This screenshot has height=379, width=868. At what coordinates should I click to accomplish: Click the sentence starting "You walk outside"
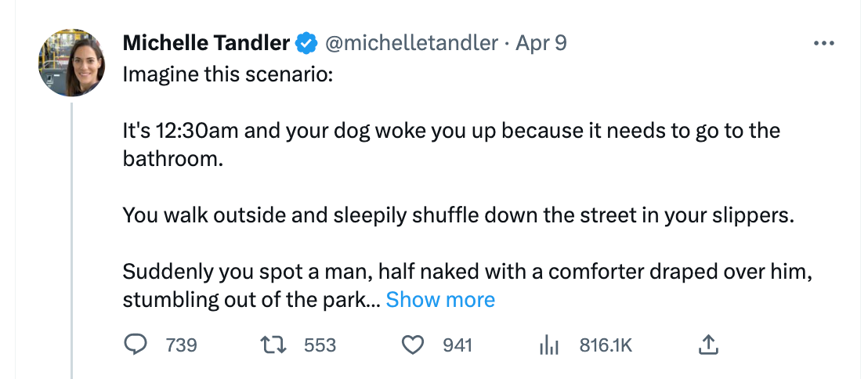pos(458,215)
